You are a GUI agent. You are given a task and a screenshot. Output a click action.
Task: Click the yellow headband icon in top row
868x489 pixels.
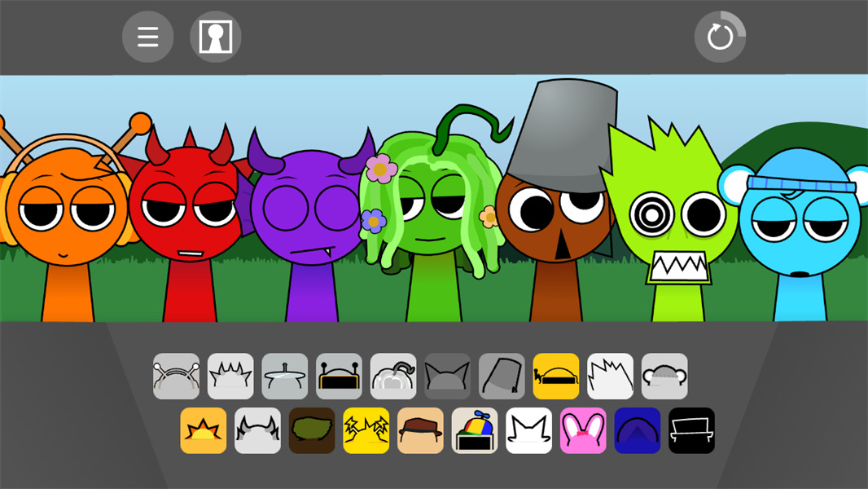[556, 376]
